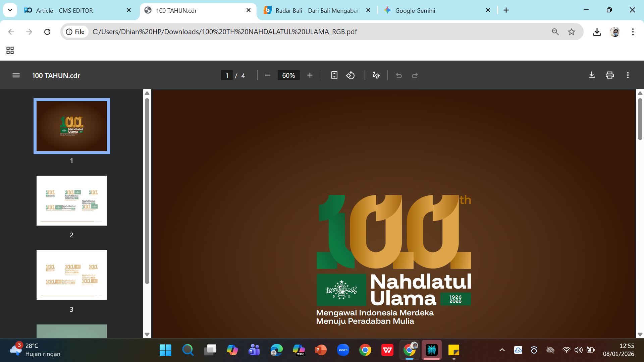The width and height of the screenshot is (644, 362).
Task: Edit the current page number field
Action: [227, 75]
